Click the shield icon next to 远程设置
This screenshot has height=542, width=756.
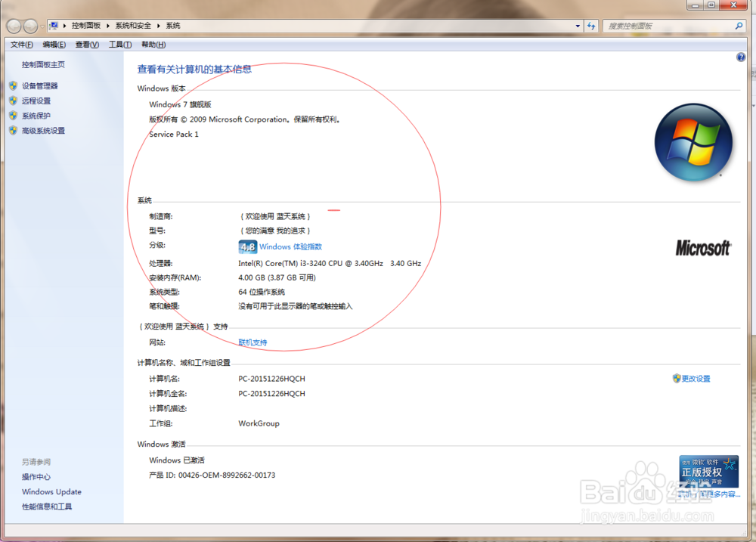point(13,101)
